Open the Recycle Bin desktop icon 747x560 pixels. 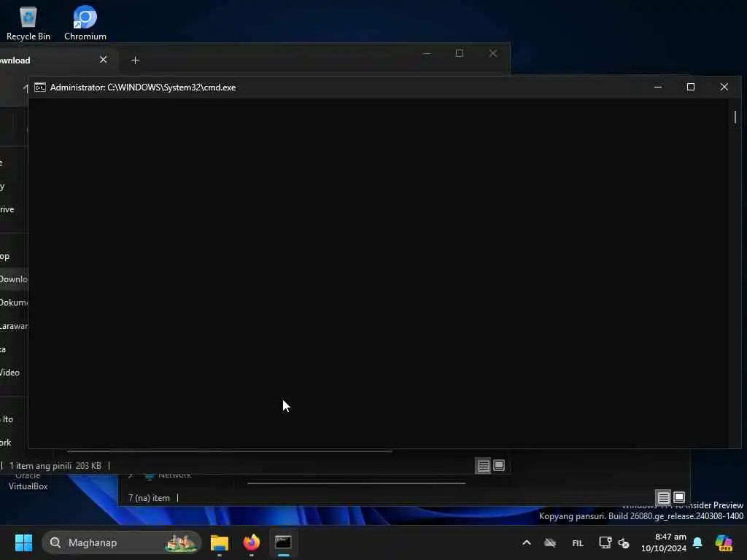pos(28,23)
